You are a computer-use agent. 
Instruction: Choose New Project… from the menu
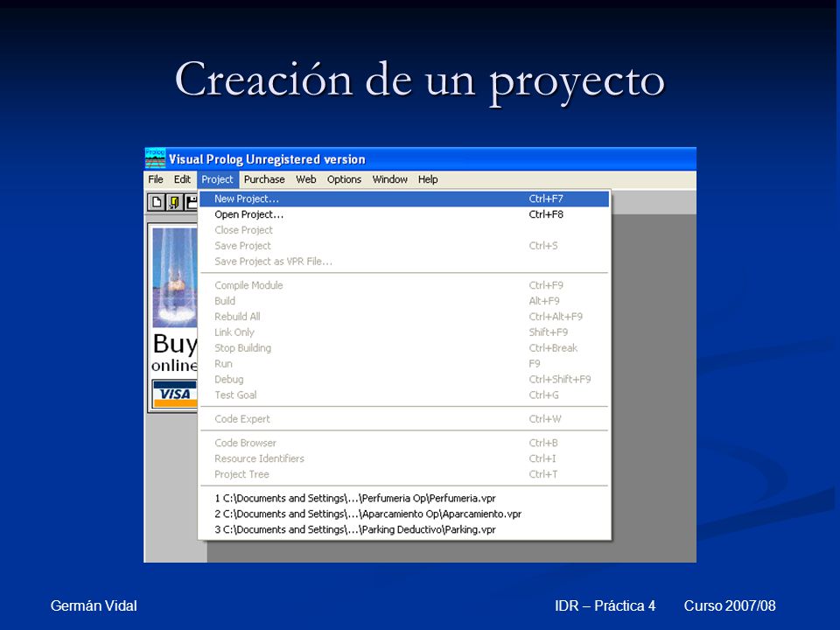[404, 199]
